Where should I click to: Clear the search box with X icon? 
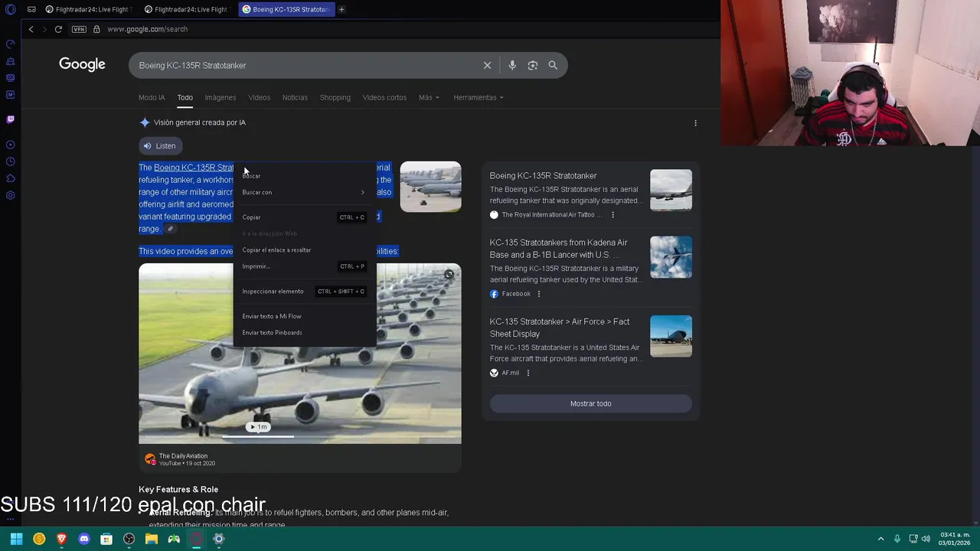pos(487,65)
